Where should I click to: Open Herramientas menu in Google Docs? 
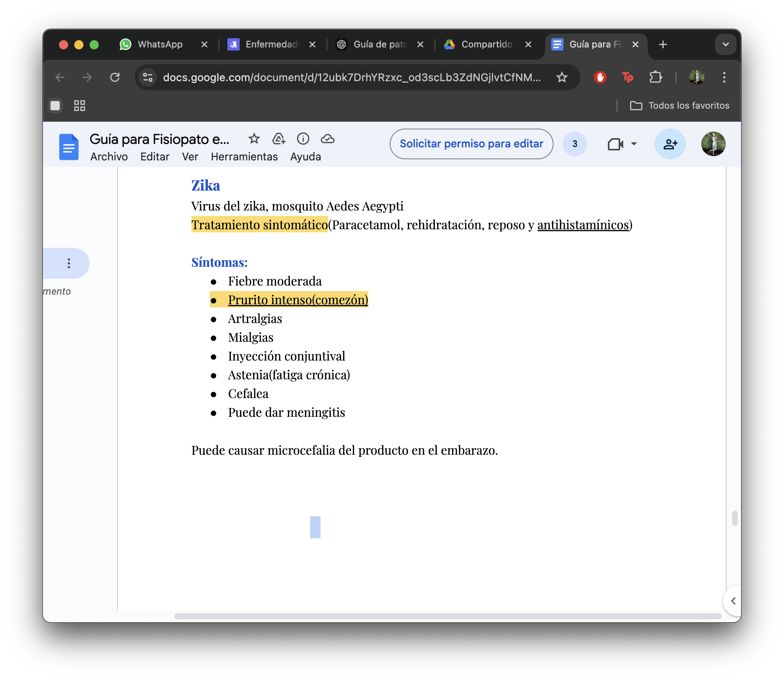pyautogui.click(x=244, y=157)
